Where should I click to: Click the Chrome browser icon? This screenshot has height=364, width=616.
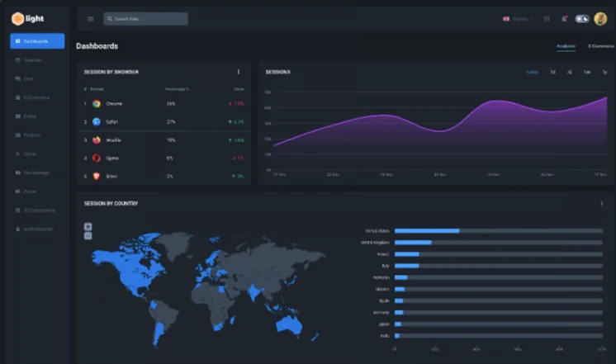pos(97,104)
